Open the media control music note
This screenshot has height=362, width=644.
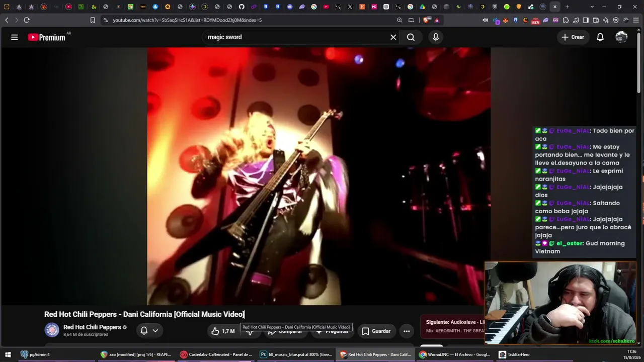[x=576, y=20]
